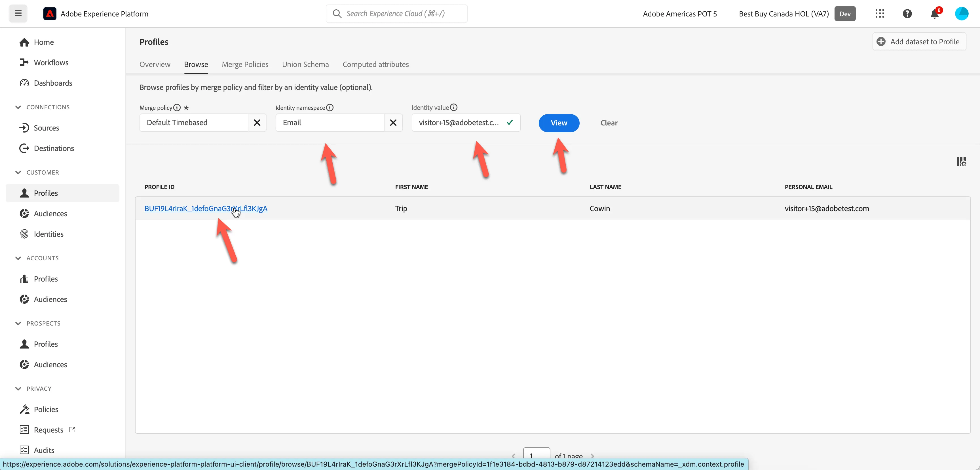Switch to the Merge Policies tab
Image resolution: width=980 pixels, height=470 pixels.
[245, 64]
